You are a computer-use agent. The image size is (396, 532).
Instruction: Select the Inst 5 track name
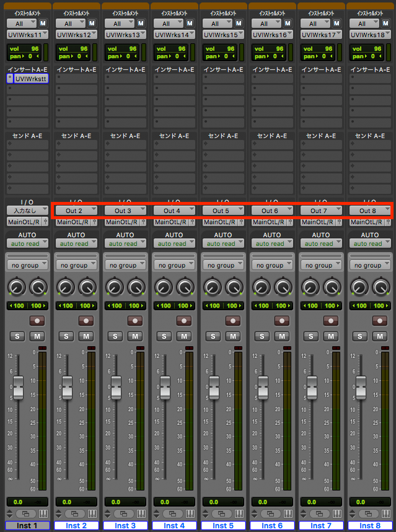point(223,526)
